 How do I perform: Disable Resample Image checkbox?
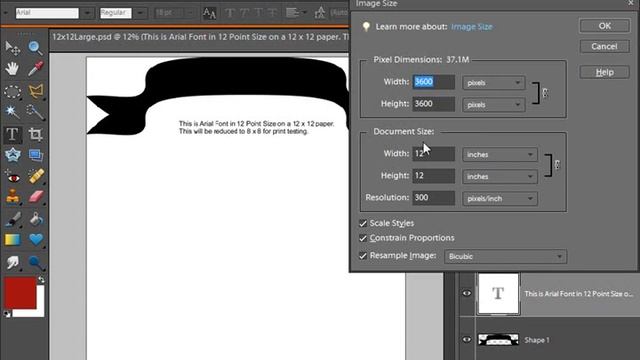pyautogui.click(x=363, y=256)
